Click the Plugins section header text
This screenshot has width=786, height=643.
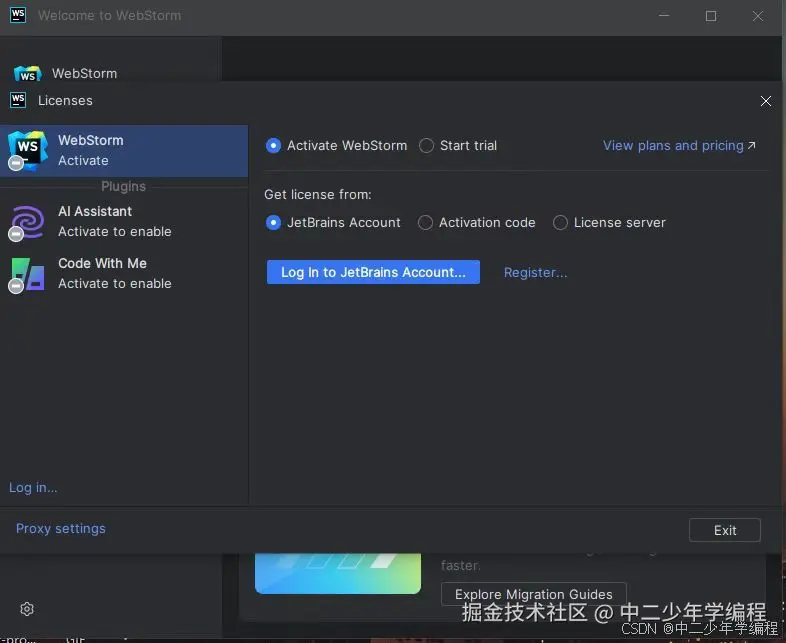click(123, 186)
